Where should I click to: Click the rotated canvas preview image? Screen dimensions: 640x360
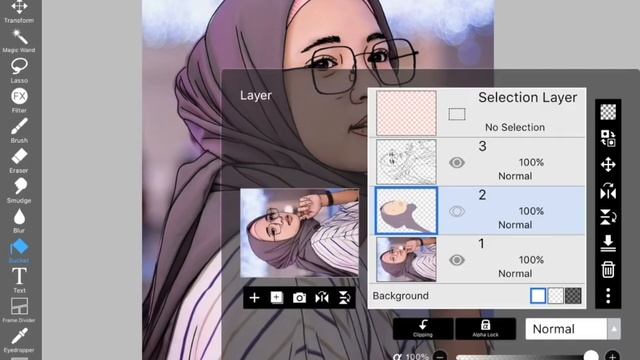pyautogui.click(x=300, y=233)
